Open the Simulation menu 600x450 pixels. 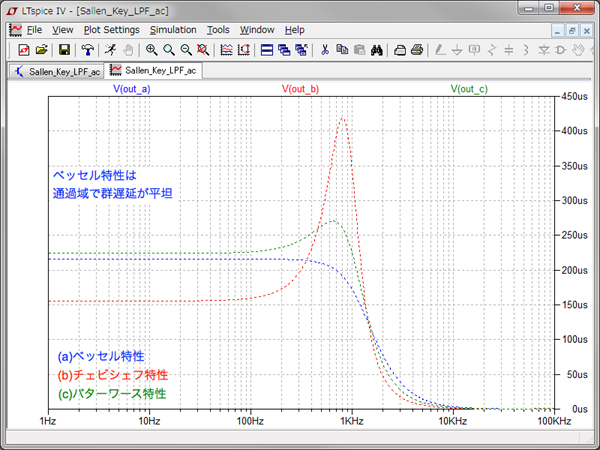[x=172, y=30]
